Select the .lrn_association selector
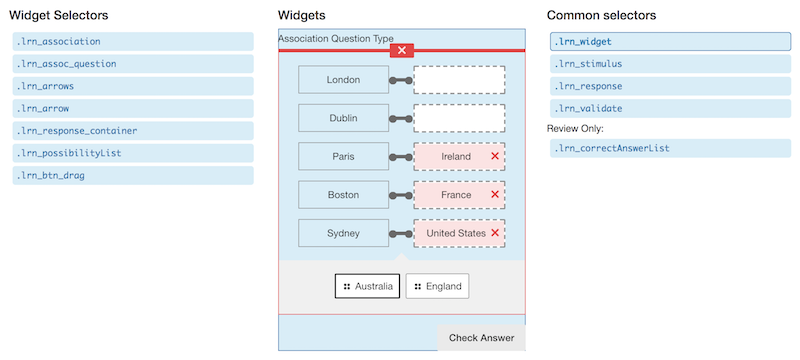 [133, 42]
